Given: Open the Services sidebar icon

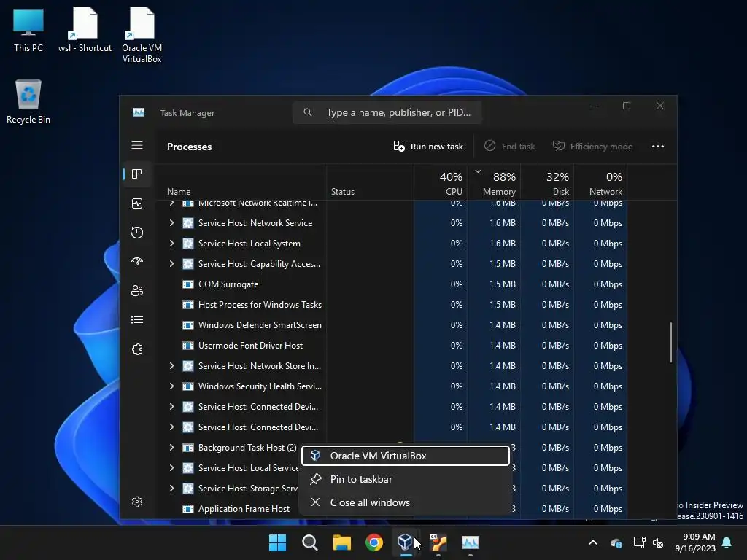Looking at the screenshot, I should [x=137, y=349].
